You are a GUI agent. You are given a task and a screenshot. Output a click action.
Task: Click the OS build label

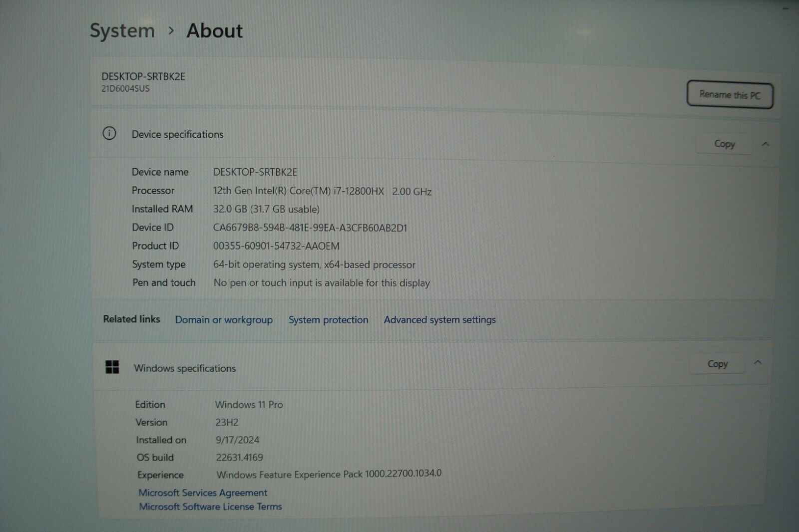(x=155, y=457)
